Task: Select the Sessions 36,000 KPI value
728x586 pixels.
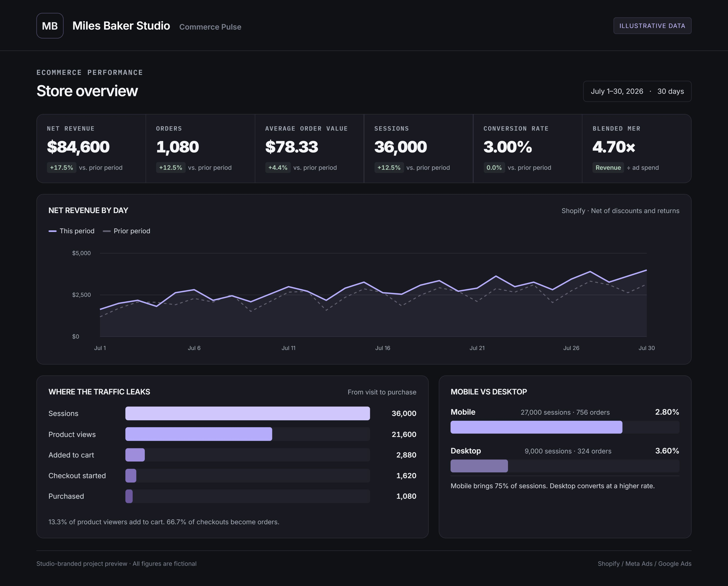Action: (x=400, y=147)
